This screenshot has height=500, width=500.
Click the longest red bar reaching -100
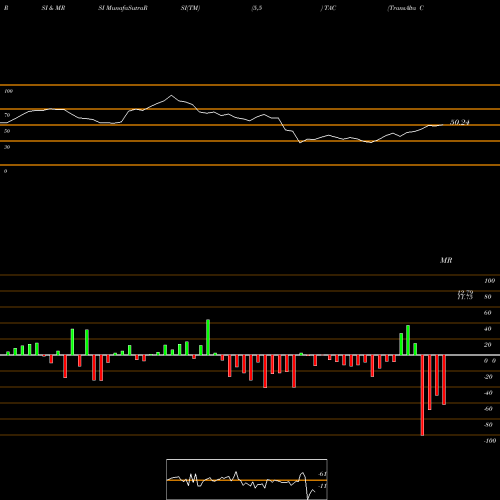[422, 395]
